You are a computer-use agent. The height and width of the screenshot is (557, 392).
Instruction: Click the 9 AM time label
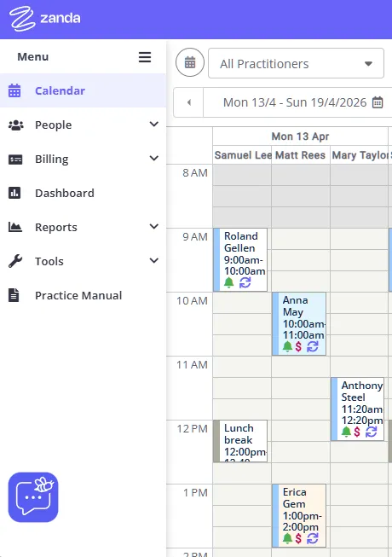195,237
